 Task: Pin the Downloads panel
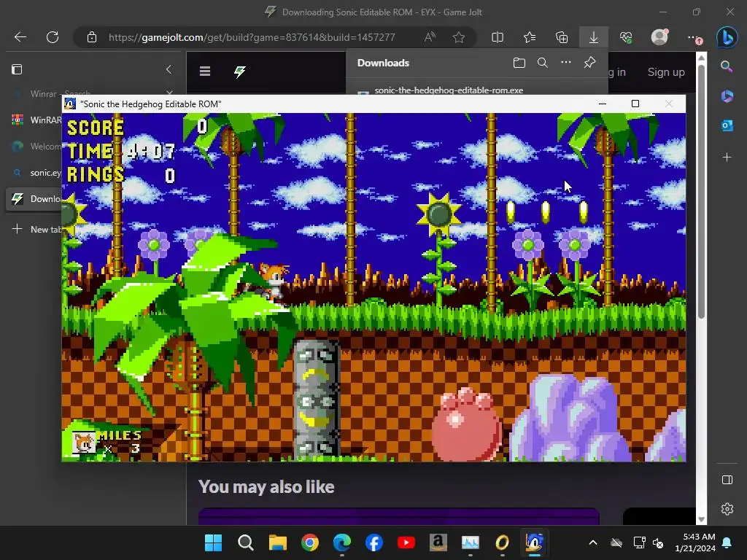589,63
